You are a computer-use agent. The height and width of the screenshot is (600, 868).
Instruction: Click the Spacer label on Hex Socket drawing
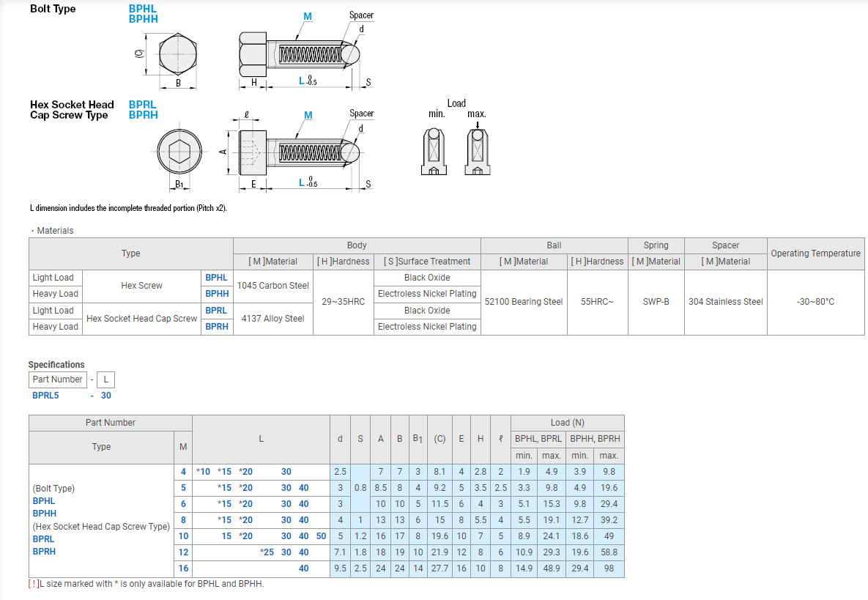361,114
